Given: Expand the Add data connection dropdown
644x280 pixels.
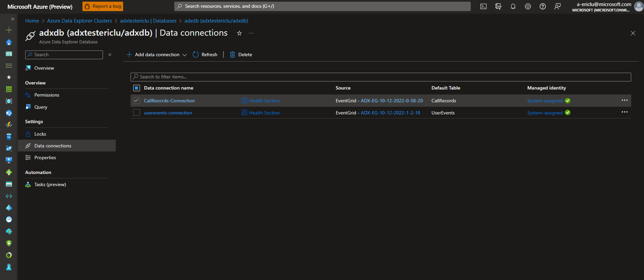Looking at the screenshot, I should [x=156, y=54].
